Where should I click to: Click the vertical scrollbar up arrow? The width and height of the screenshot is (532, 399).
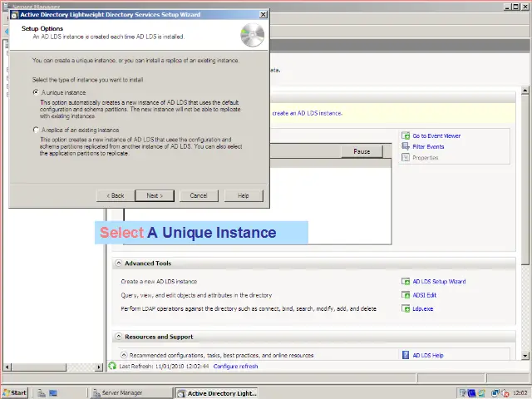click(x=525, y=91)
